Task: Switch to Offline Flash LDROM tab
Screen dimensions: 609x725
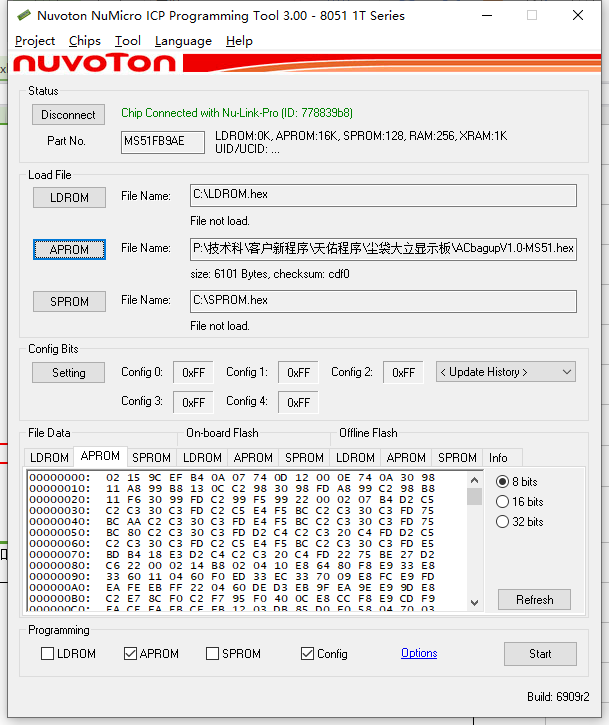Action: coord(355,458)
